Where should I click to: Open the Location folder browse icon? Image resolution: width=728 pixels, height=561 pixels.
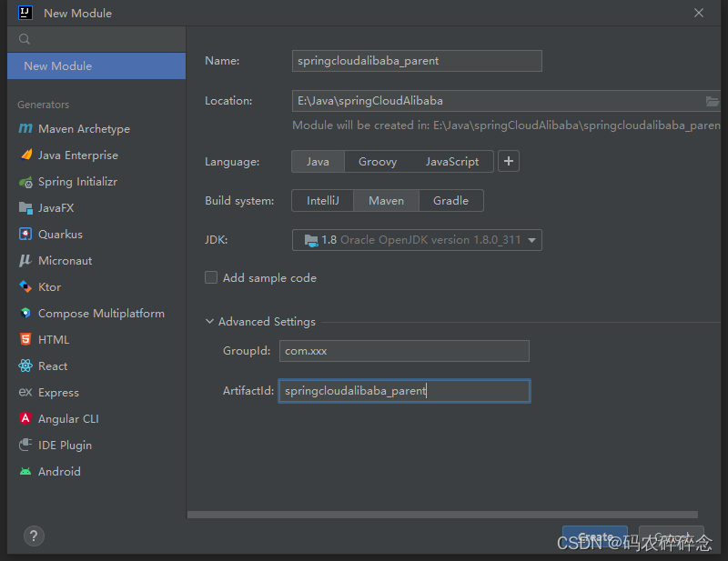point(712,101)
